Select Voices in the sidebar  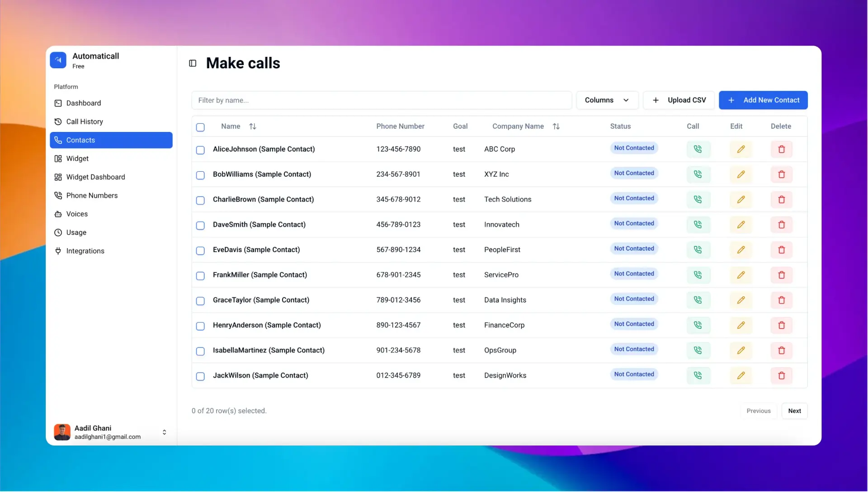(77, 214)
